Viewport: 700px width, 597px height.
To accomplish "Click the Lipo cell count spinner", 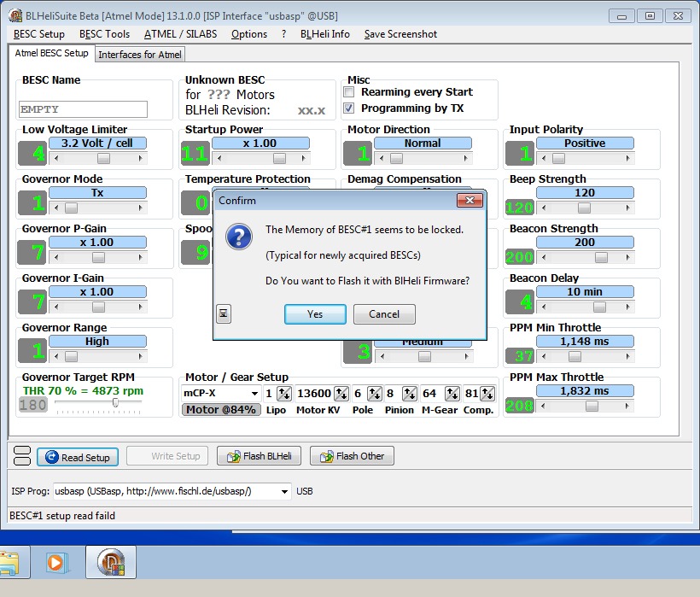I will (284, 394).
